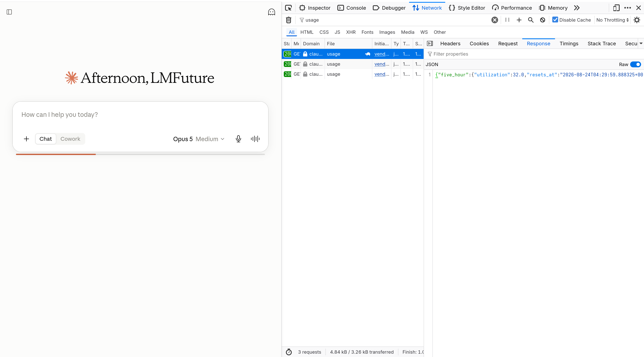Image resolution: width=644 pixels, height=357 pixels.
Task: Pause network recording
Action: pyautogui.click(x=507, y=20)
